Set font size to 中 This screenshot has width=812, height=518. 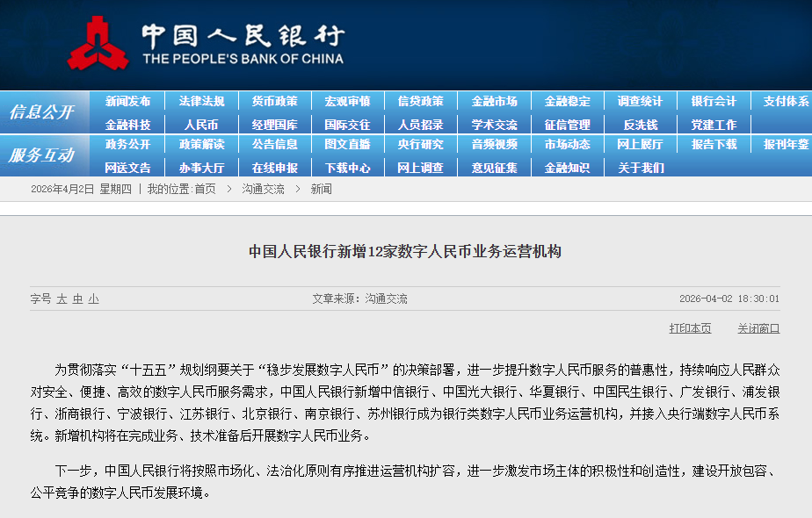point(77,299)
